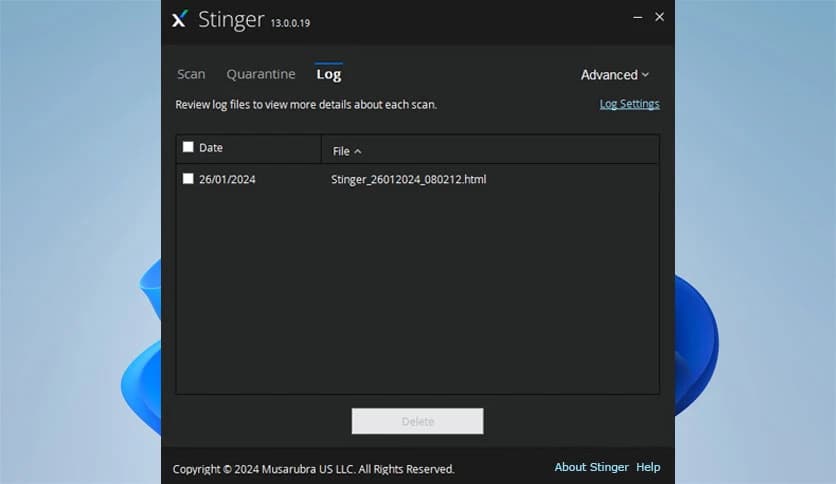The width and height of the screenshot is (836, 484).
Task: Open the Scan tab
Action: pyautogui.click(x=191, y=74)
